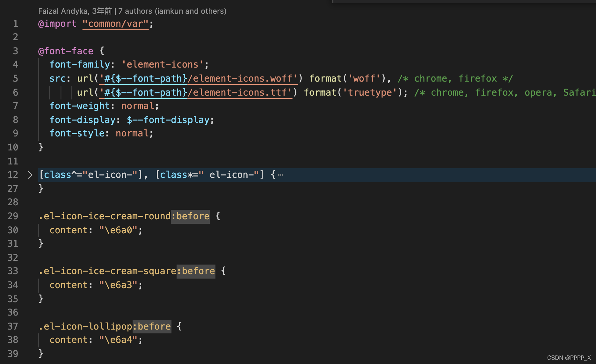Click the font-display property name

pyautogui.click(x=82, y=120)
